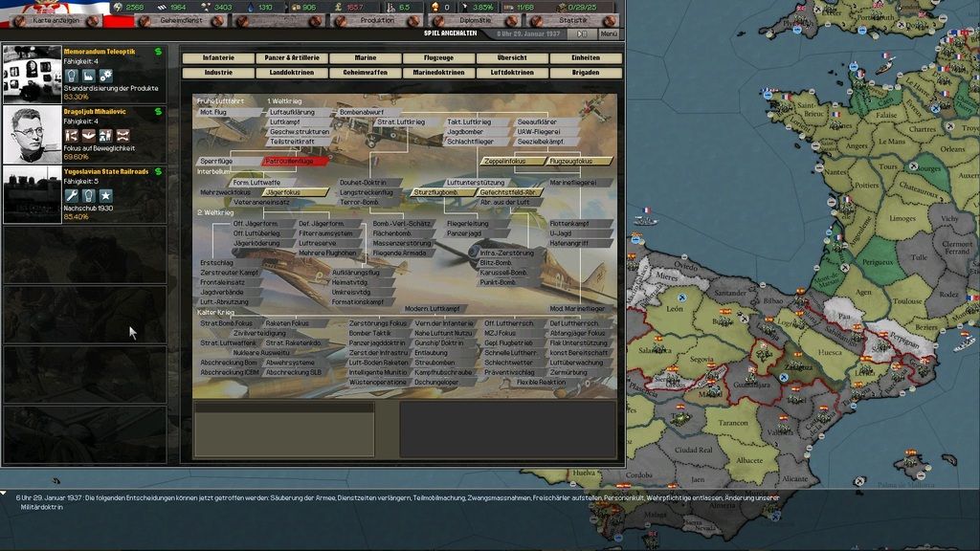Click the green dollar icon beside Memorandum Teleoptik

[158, 52]
